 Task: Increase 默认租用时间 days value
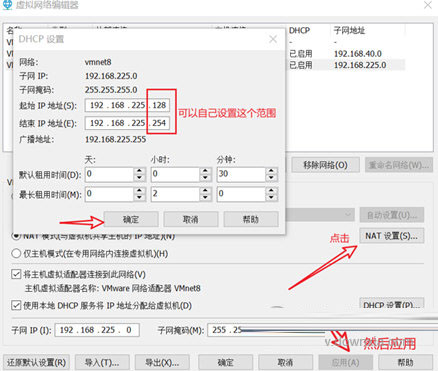click(139, 171)
